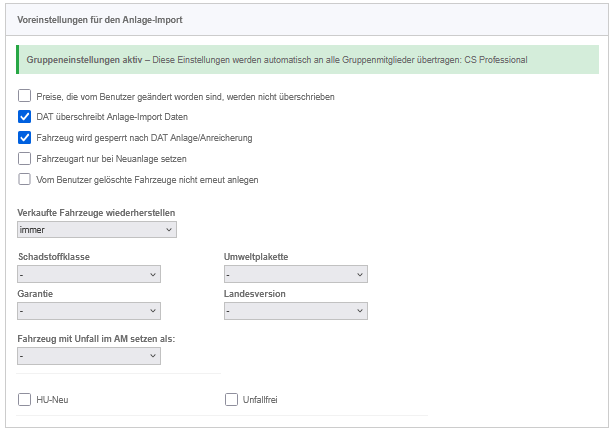Open the Landesversion dropdown

[x=296, y=311]
